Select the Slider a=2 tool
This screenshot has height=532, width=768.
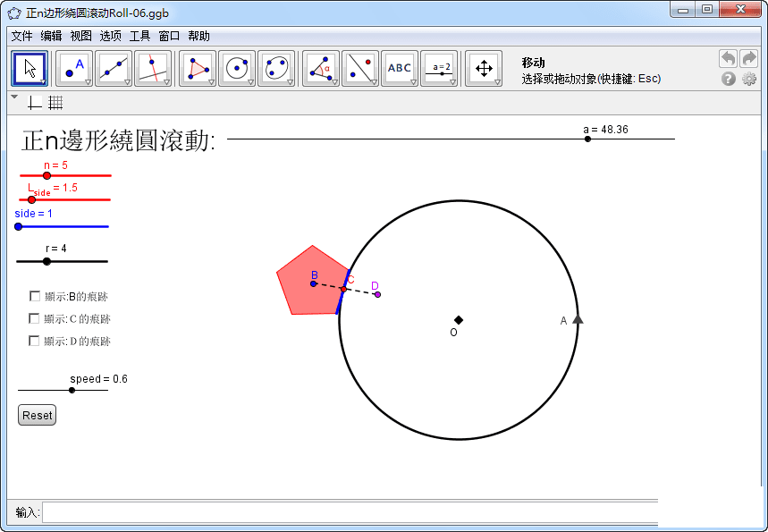point(439,69)
